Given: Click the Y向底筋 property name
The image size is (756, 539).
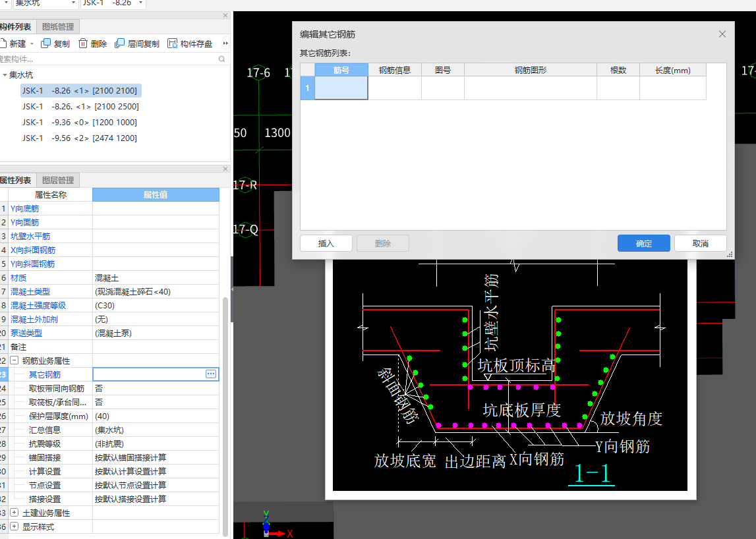Looking at the screenshot, I should coord(24,209).
